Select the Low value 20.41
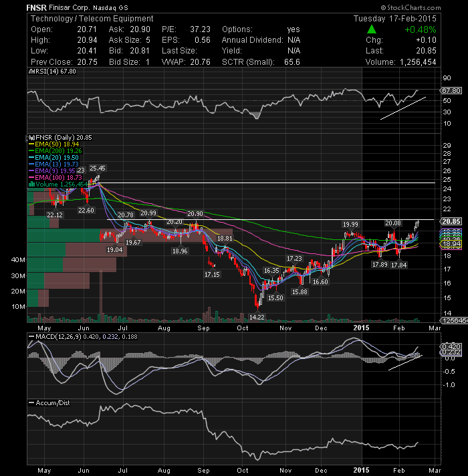This screenshot has width=468, height=476. [x=87, y=51]
